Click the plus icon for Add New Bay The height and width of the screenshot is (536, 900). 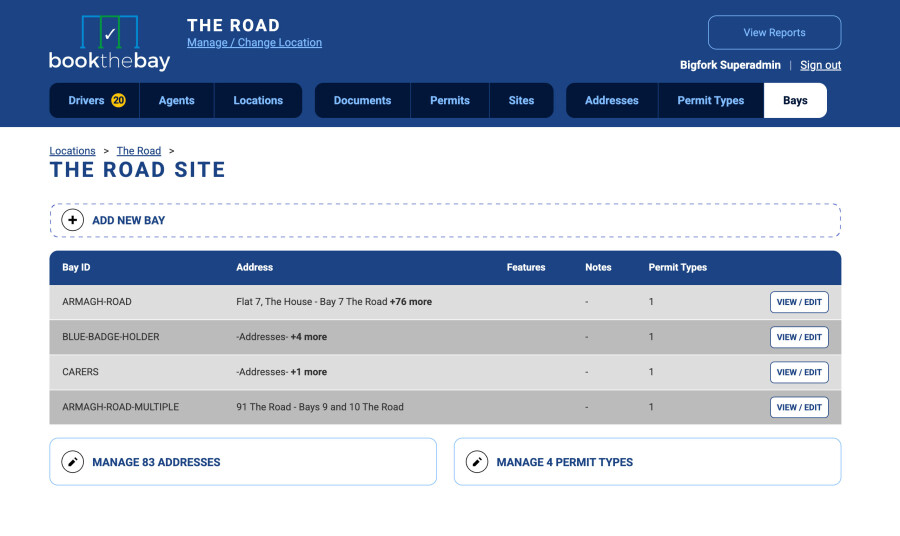(72, 220)
